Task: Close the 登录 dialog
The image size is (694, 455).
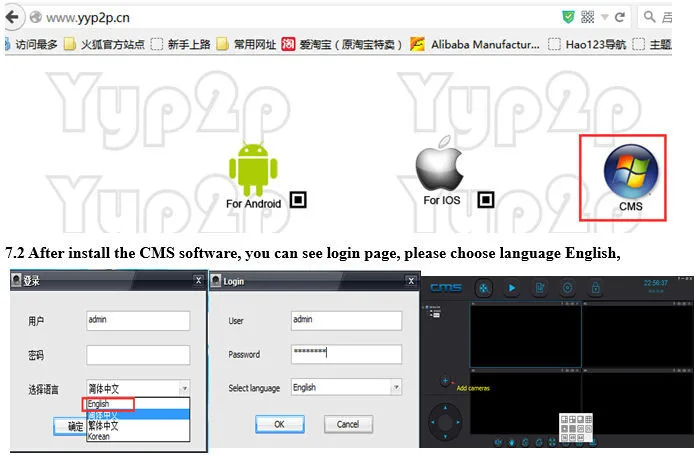Action: click(x=198, y=280)
